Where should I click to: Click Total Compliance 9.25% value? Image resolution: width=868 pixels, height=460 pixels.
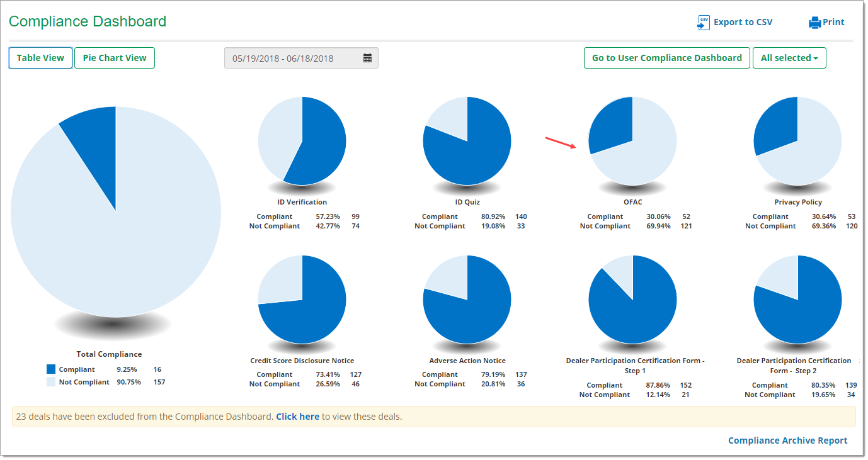pos(127,369)
